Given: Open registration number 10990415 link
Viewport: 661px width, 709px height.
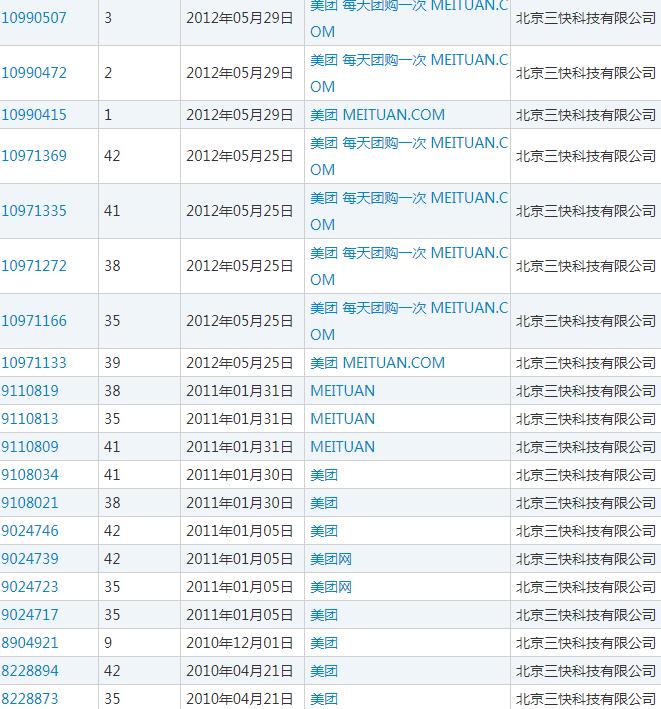Looking at the screenshot, I should [34, 115].
